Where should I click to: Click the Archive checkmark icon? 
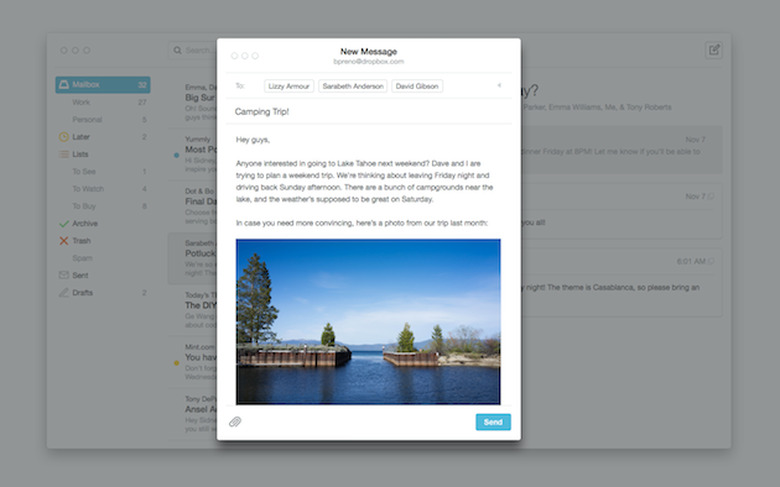[x=64, y=223]
